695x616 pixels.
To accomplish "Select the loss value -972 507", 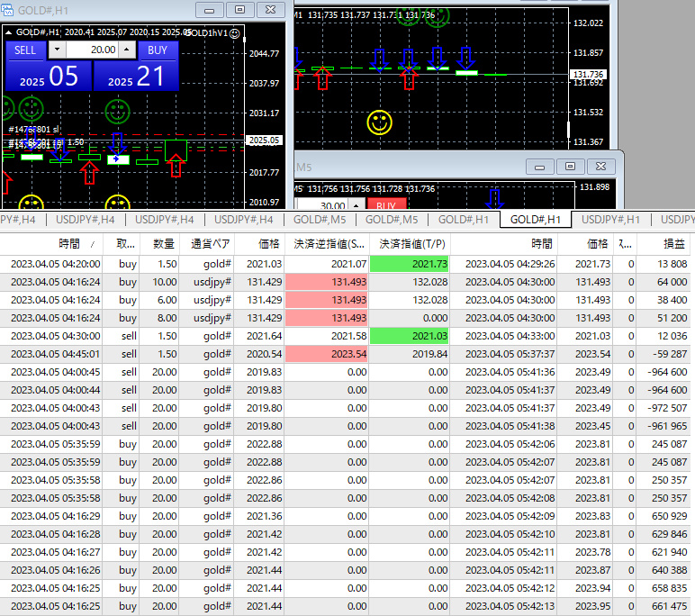I will 667,408.
